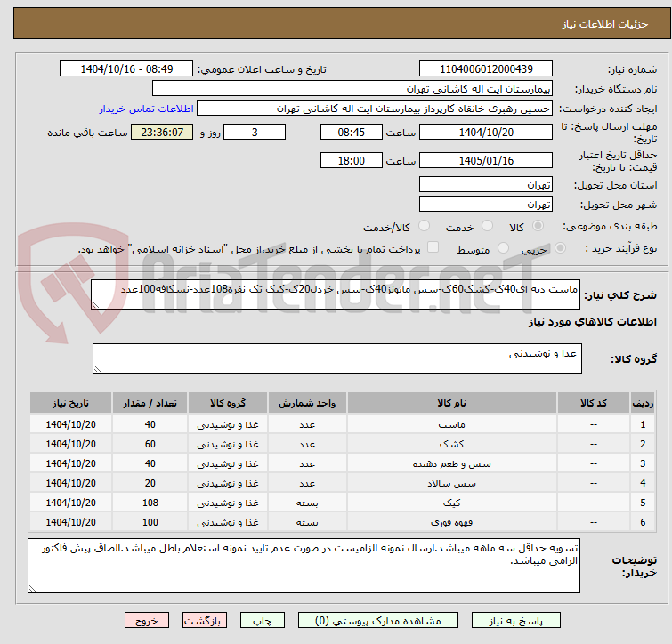Click the need number field 1104006012000439
Image resolution: width=672 pixels, height=644 pixels.
pyautogui.click(x=486, y=69)
